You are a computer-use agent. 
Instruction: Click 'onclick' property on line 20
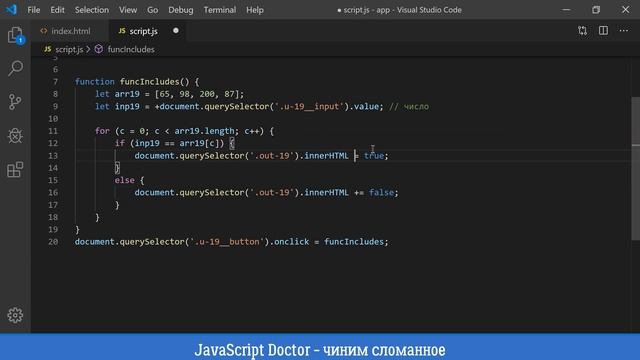[x=291, y=242]
